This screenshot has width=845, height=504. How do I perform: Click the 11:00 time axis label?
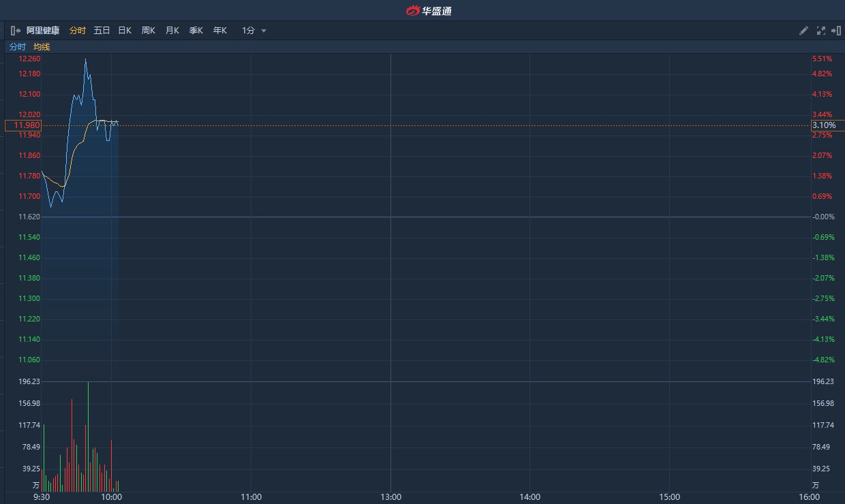pos(251,497)
